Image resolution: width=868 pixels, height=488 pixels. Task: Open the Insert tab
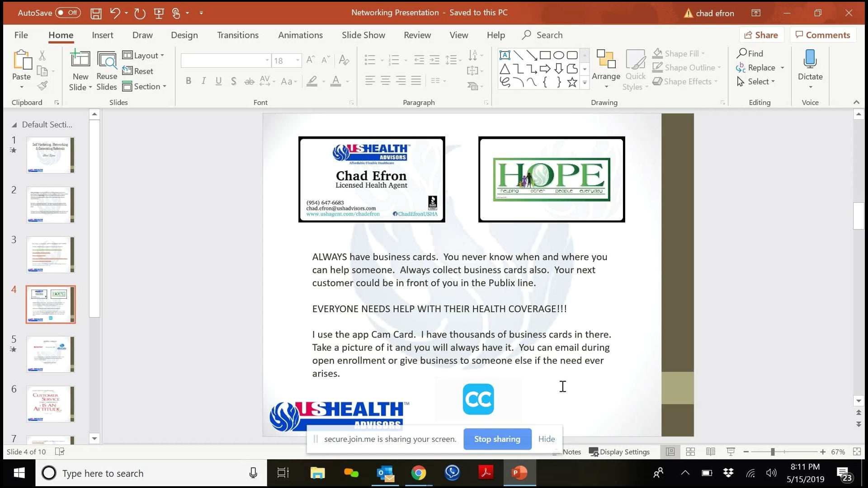coord(103,35)
